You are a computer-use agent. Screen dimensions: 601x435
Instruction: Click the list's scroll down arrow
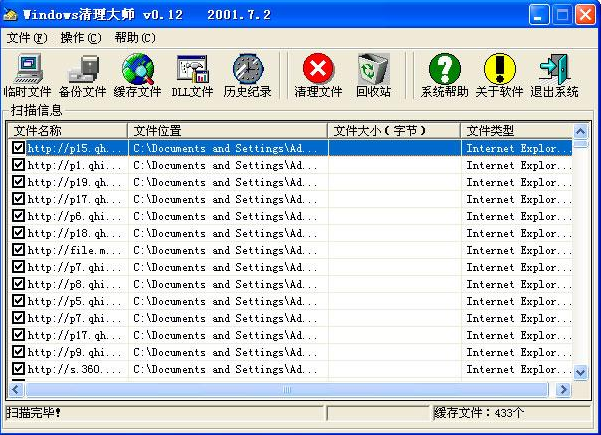click(x=580, y=372)
